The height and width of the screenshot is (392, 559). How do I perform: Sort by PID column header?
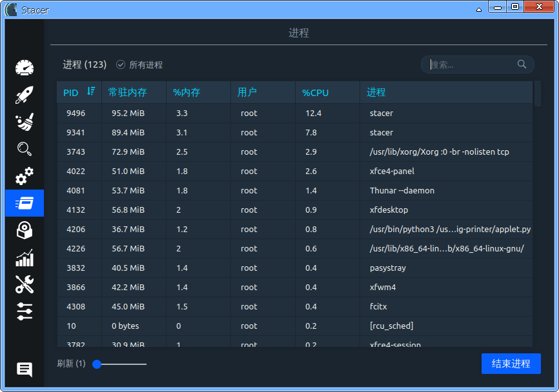point(79,93)
